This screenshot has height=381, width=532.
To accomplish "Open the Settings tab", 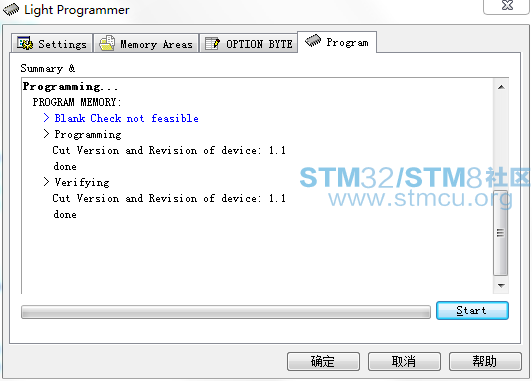I will coord(52,43).
